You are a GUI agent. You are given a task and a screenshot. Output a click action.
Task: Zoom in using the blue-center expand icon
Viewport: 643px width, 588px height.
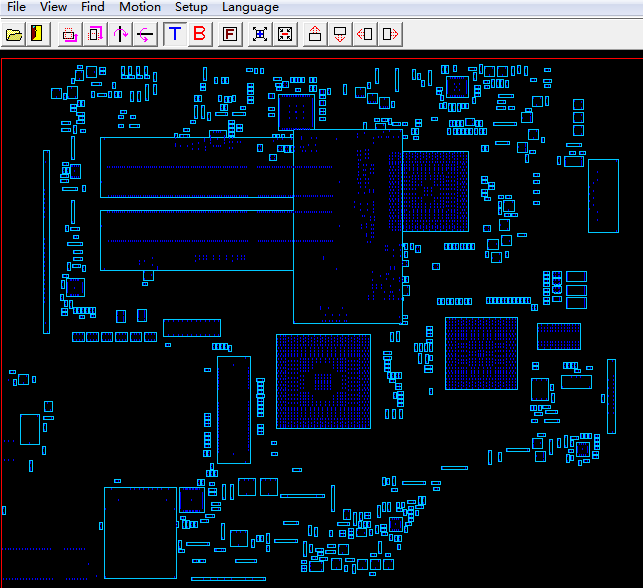[x=260, y=34]
